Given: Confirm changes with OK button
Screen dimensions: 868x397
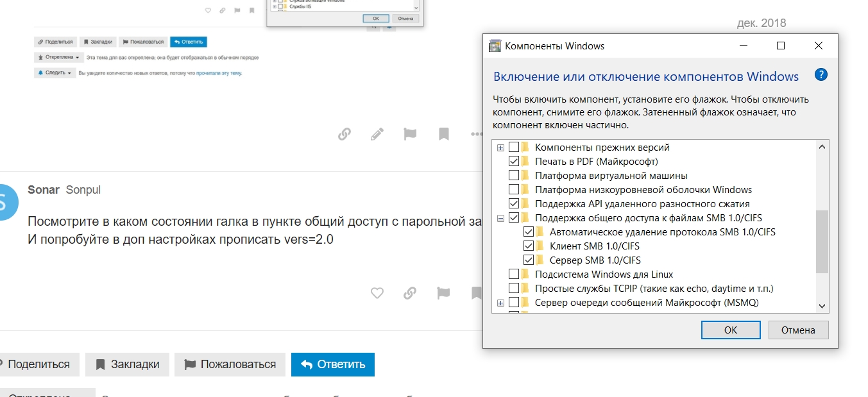Looking at the screenshot, I should tap(731, 330).
